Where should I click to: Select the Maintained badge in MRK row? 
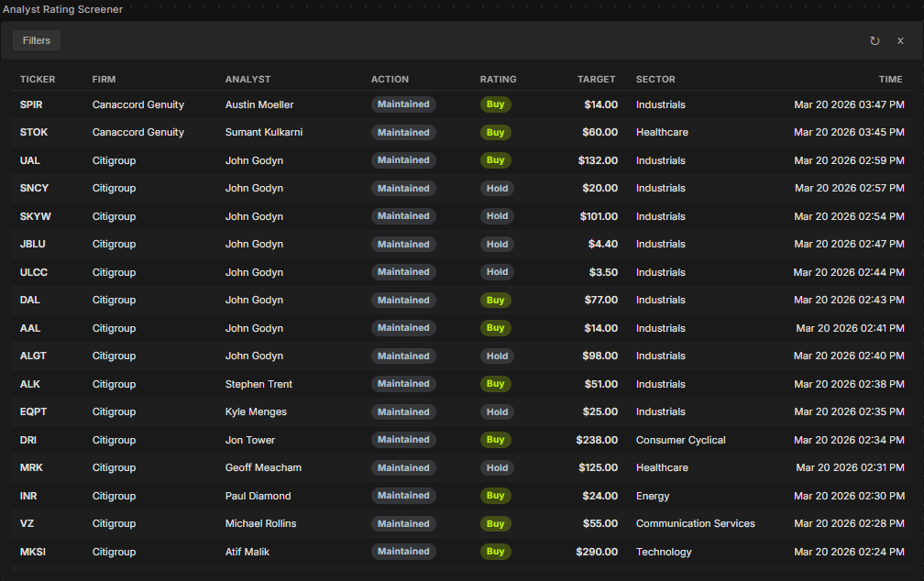[x=403, y=467]
